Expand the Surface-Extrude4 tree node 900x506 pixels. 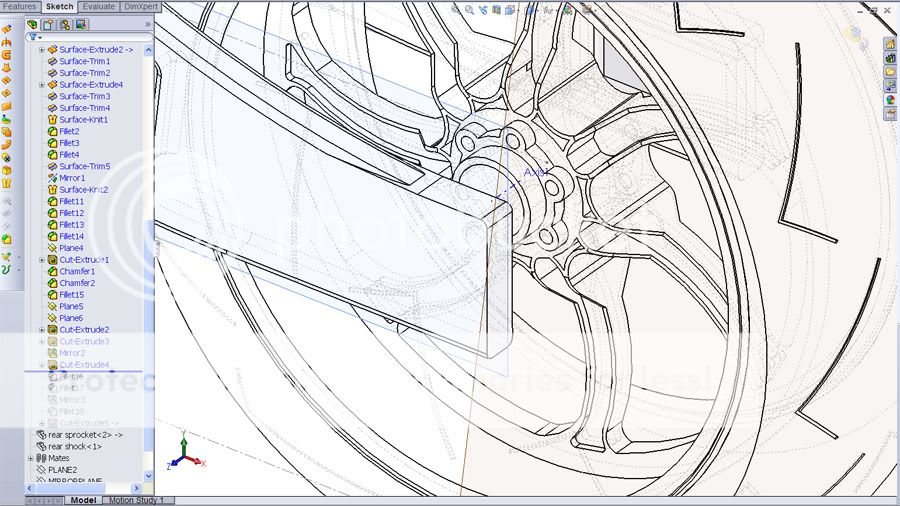[41, 85]
